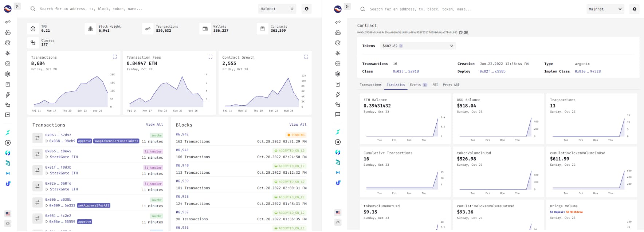Focus the search field on the contract page
The width and height of the screenshot is (644, 232).
tap(421, 9)
